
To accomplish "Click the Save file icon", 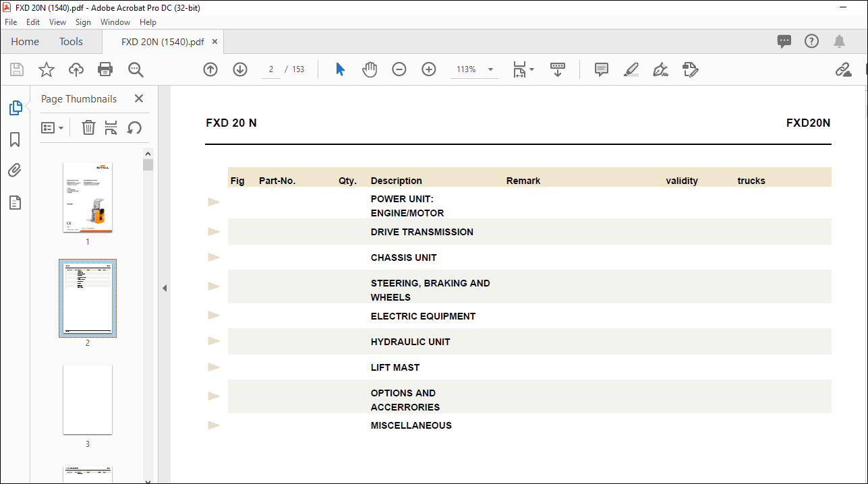I will tap(17, 69).
